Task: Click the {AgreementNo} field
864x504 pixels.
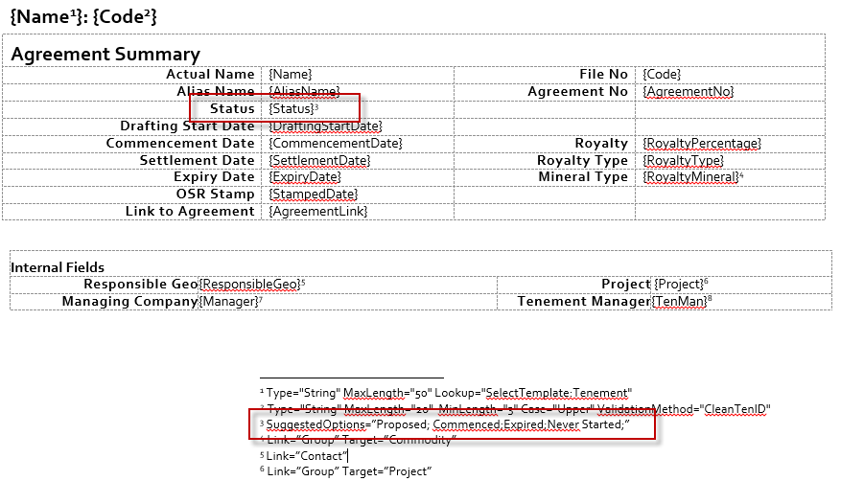Action: 689,92
